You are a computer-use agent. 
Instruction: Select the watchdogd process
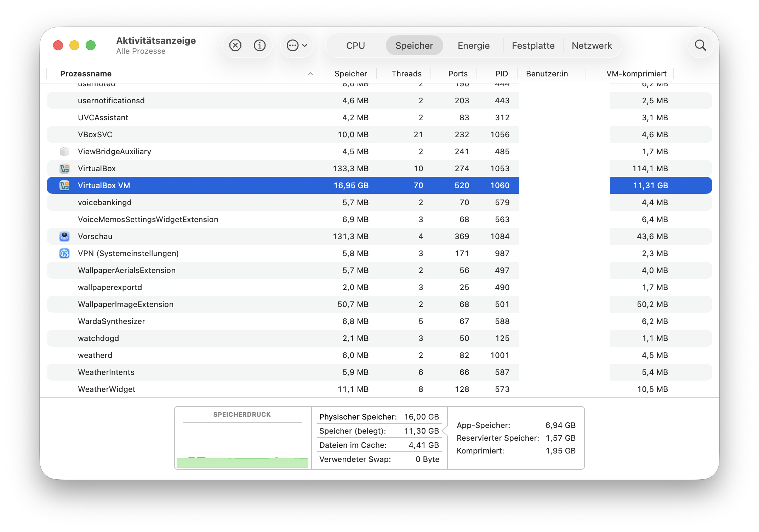tap(98, 338)
